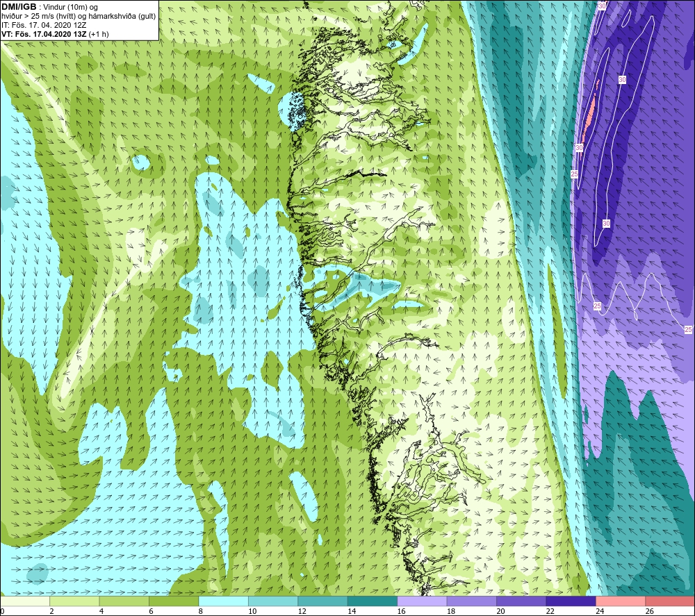This screenshot has height=616, width=695.
Task: Click the 20–22 m/s violet legend swatch
Action: coord(521,601)
